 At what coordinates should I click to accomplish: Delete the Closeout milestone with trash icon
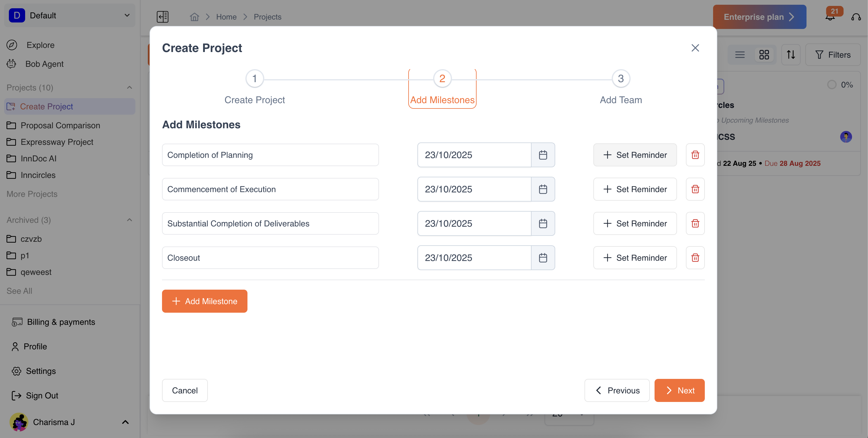pos(695,258)
